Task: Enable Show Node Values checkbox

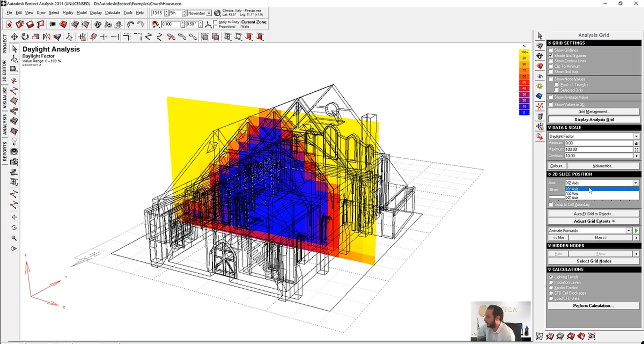Action: click(x=550, y=79)
